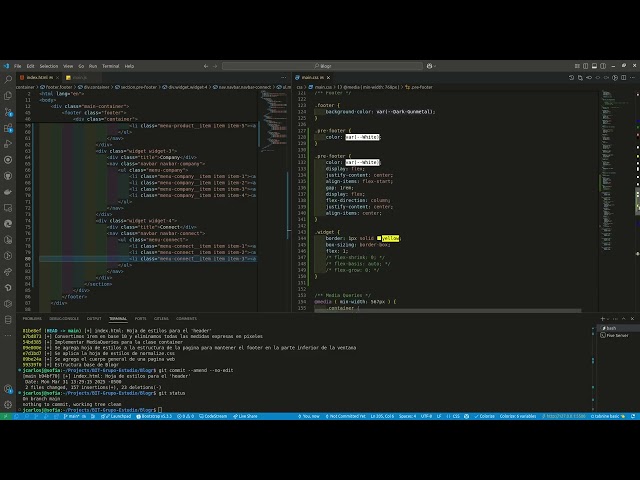Open the File menu
The width and height of the screenshot is (640, 480).
pos(18,66)
